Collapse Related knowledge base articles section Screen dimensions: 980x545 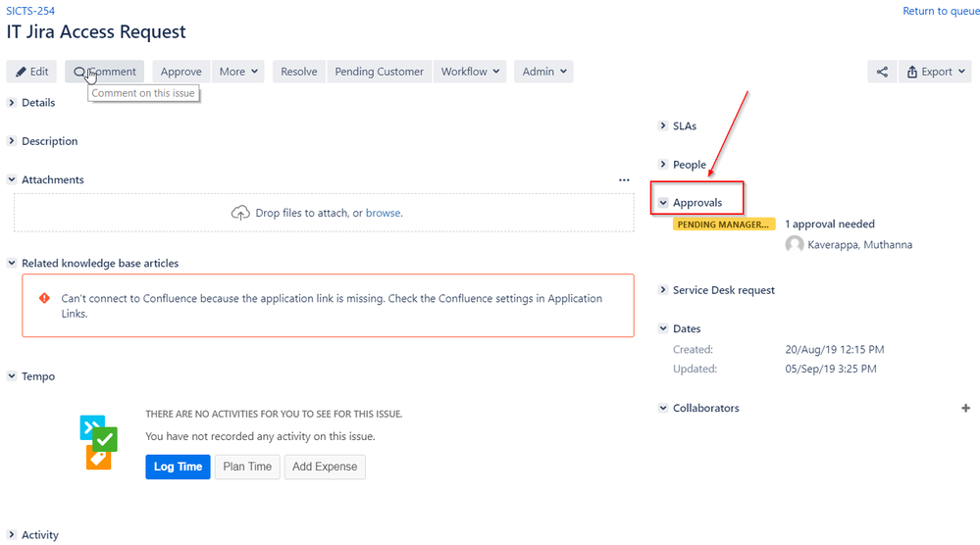[12, 264]
